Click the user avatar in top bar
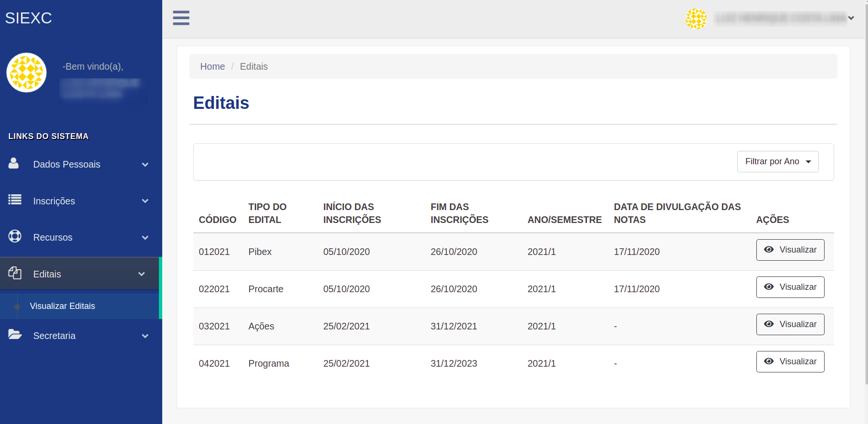The height and width of the screenshot is (424, 868). (696, 19)
